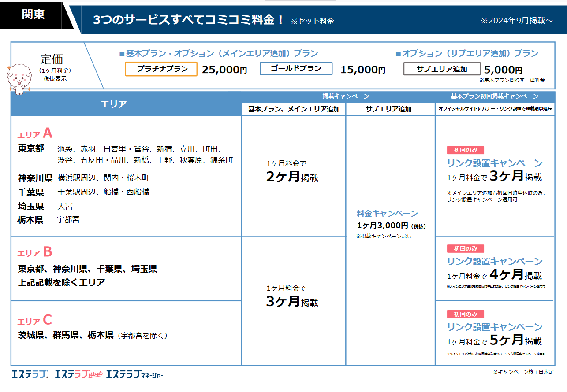Click the line starting 池袋、赤羽
The image size is (567, 392).
pyautogui.click(x=139, y=149)
